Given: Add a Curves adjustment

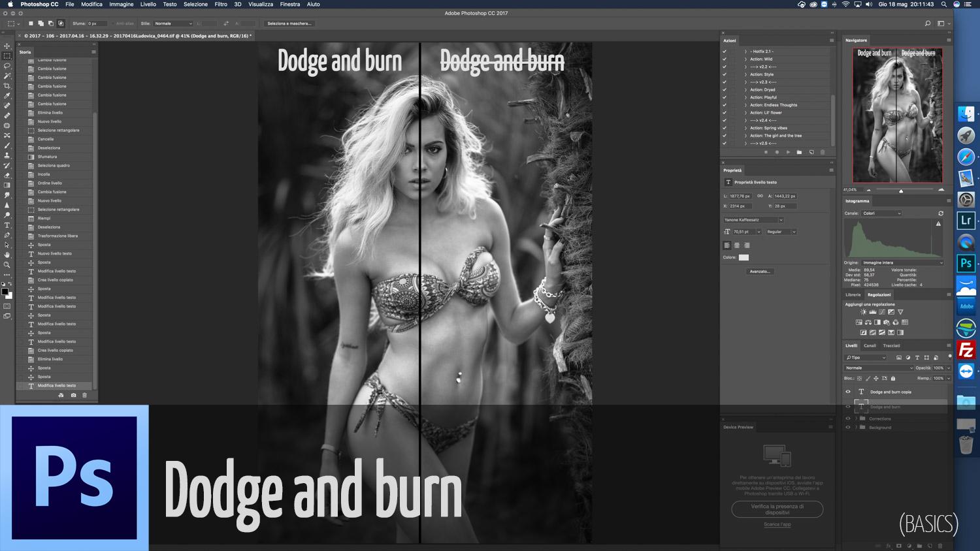Looking at the screenshot, I should point(882,312).
